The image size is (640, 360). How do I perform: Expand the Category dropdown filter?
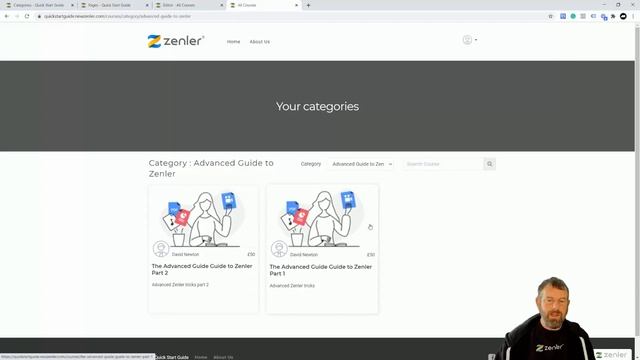point(361,164)
